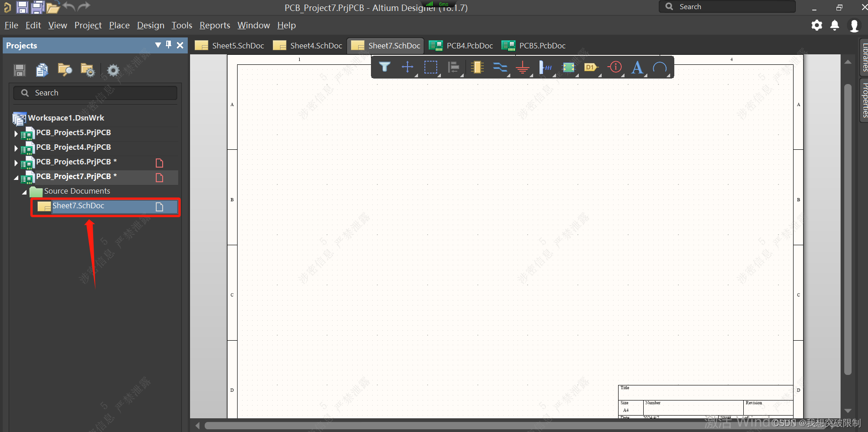The width and height of the screenshot is (868, 432).
Task: Click Projects panel save document icon
Action: (x=20, y=70)
